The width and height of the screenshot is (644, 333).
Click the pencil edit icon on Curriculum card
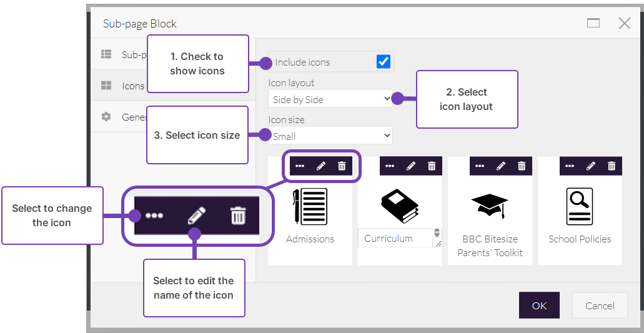[411, 166]
